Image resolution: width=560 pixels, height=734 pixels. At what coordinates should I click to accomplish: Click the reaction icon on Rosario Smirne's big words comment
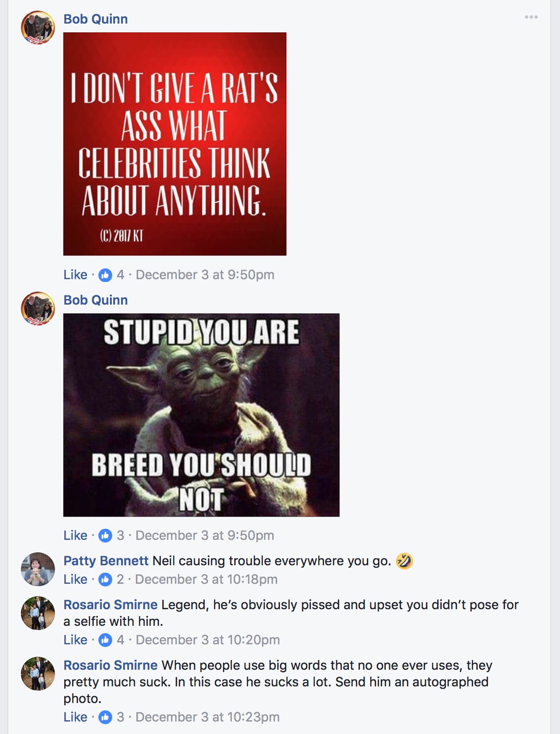pyautogui.click(x=105, y=717)
